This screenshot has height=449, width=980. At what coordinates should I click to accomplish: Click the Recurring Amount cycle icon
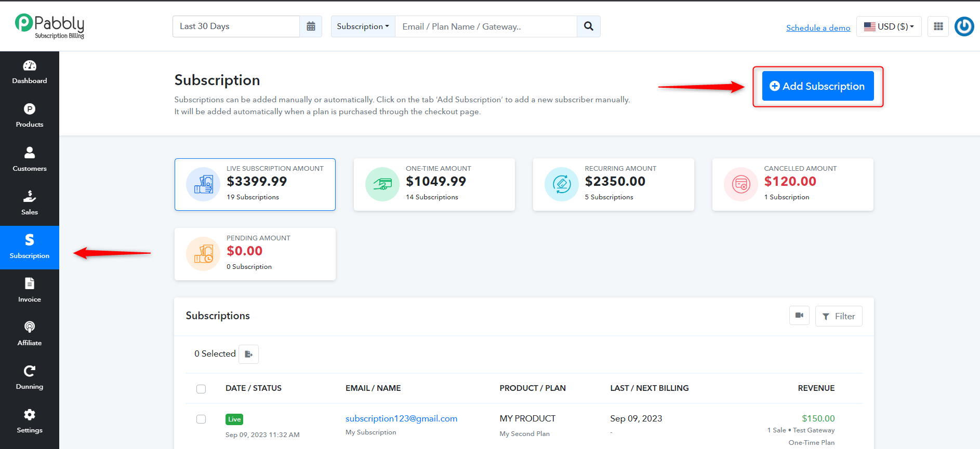click(x=562, y=184)
